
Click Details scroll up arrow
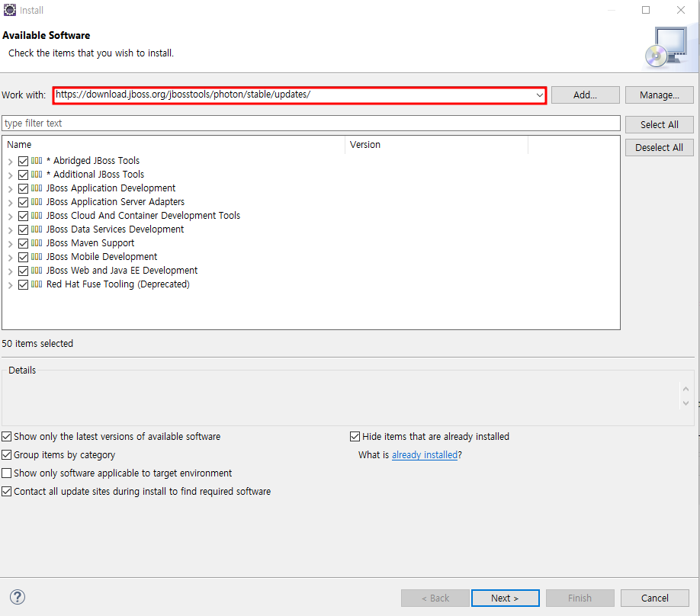(x=686, y=390)
